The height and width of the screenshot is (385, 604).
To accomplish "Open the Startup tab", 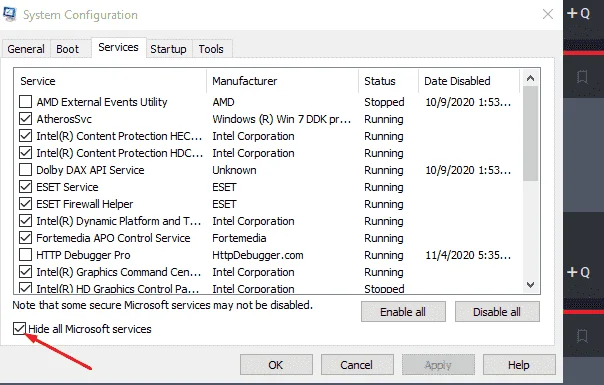I will (x=168, y=49).
